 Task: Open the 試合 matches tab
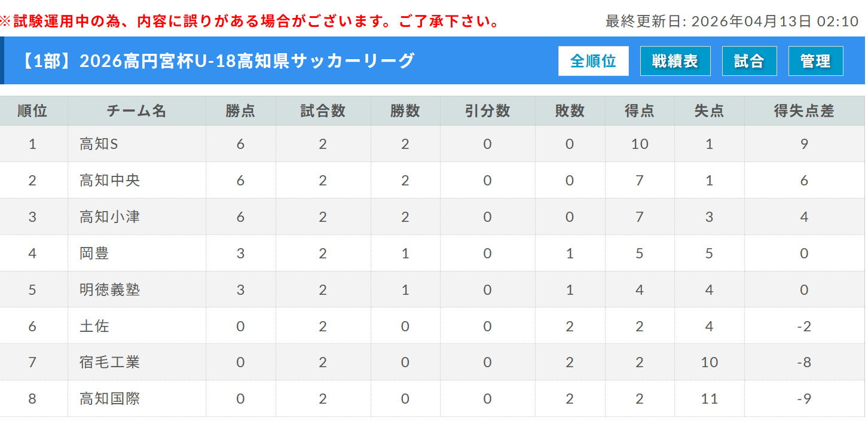(749, 61)
